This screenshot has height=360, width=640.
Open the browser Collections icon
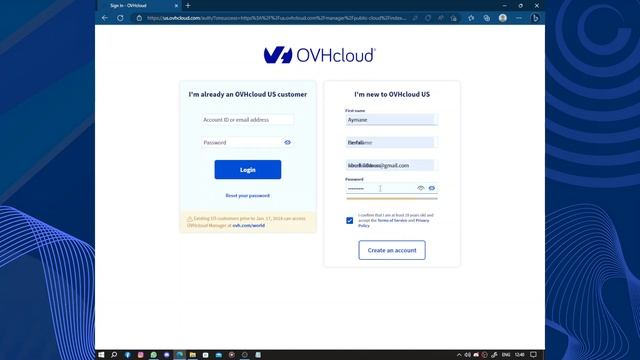point(487,18)
